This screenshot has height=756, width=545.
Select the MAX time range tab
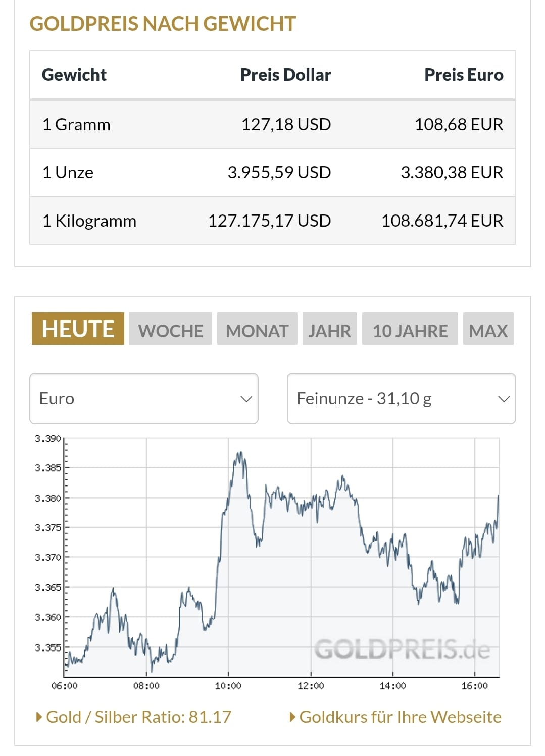tap(488, 331)
